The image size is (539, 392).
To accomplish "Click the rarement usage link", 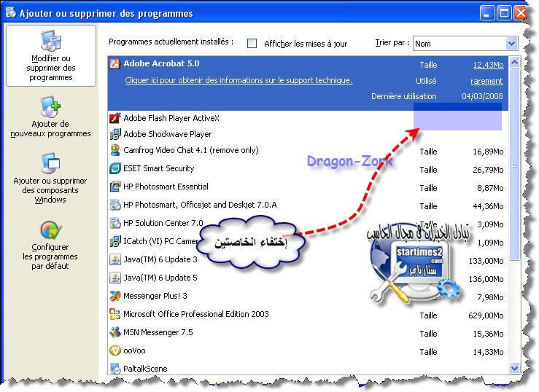I will point(486,81).
